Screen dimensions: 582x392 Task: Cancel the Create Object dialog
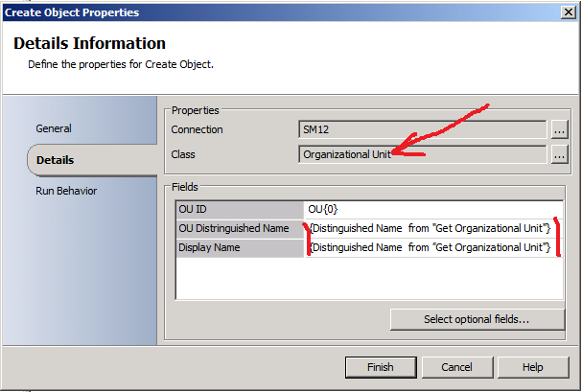click(456, 367)
